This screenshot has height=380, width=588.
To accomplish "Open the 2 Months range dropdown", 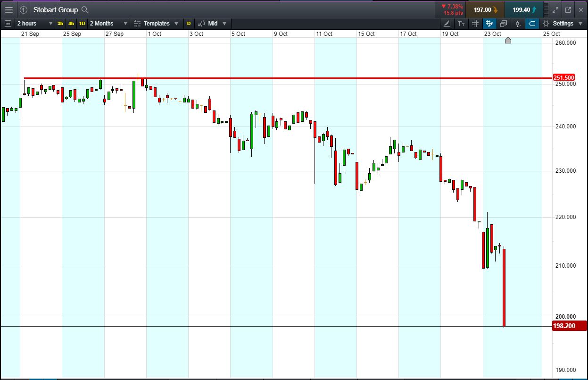I will 108,23.
